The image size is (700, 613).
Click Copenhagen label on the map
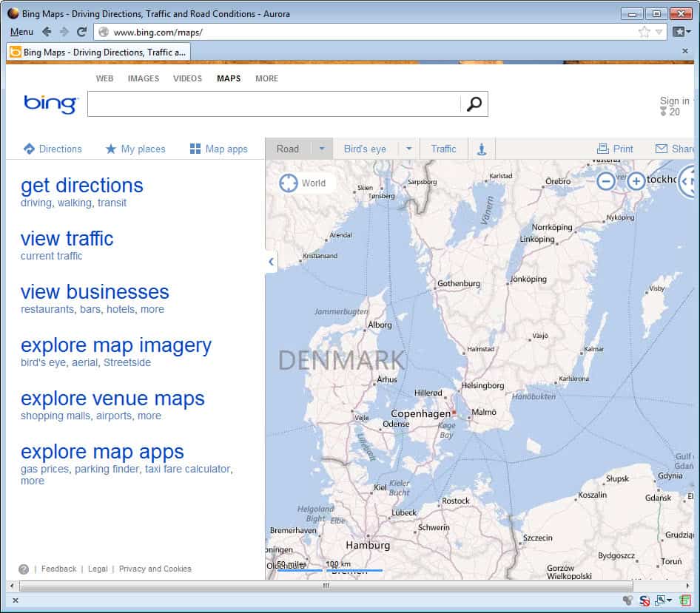pos(420,413)
